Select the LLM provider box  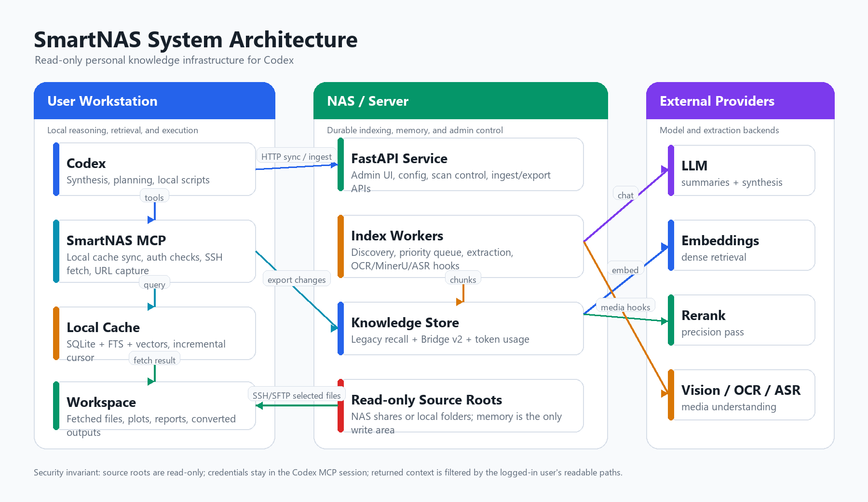tap(741, 170)
